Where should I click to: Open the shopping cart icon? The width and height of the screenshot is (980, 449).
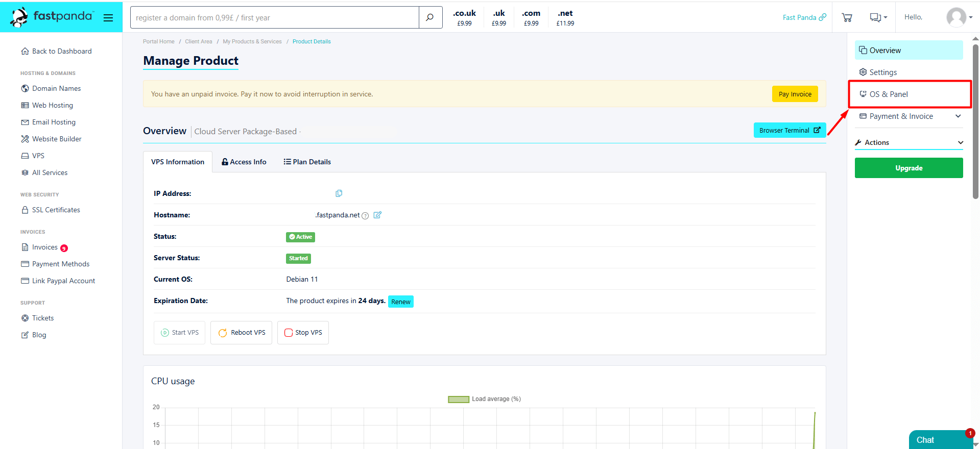click(x=847, y=17)
